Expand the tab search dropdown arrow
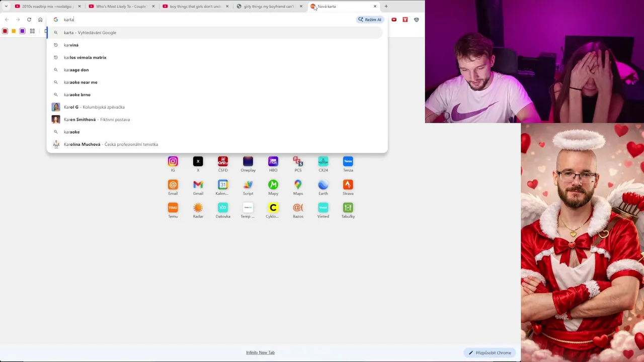Screen dimensions: 644x362 tap(6, 7)
